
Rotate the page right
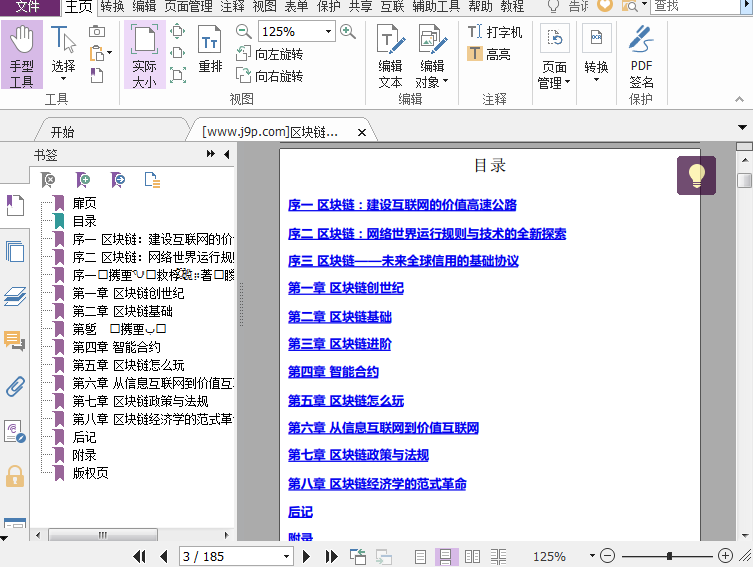coord(269,76)
